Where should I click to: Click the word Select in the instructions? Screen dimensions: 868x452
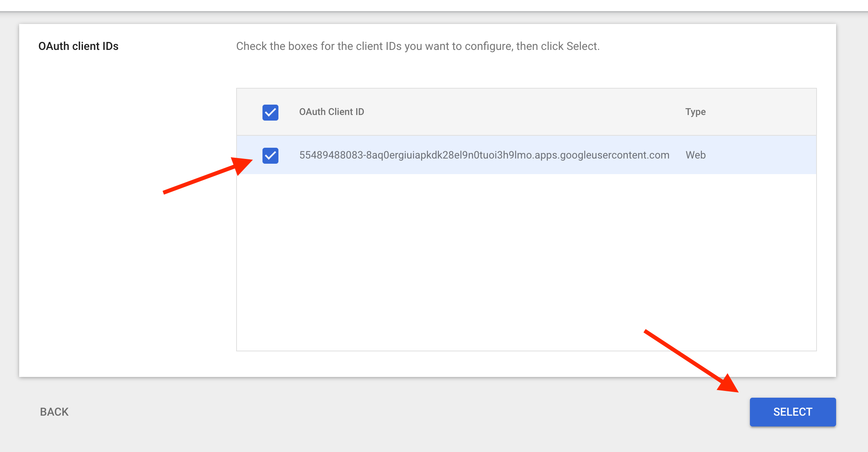tap(582, 46)
